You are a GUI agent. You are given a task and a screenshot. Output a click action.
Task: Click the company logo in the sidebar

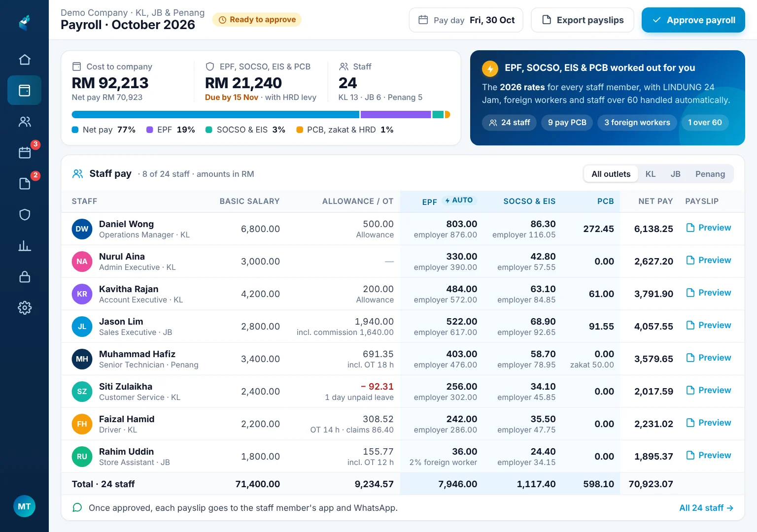tap(25, 22)
